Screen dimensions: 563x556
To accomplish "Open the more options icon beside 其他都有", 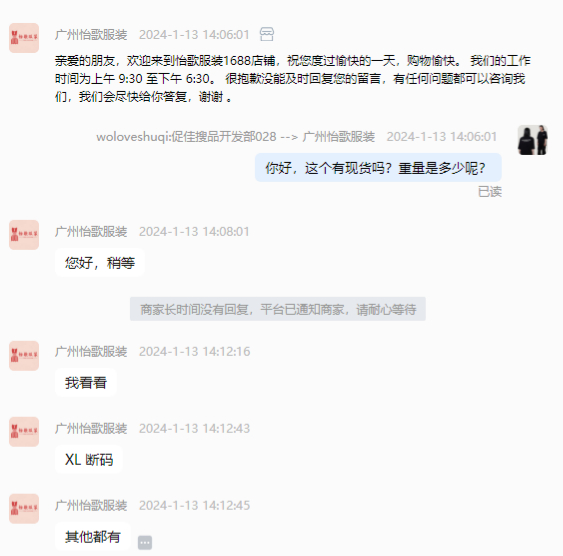I will click(x=145, y=542).
